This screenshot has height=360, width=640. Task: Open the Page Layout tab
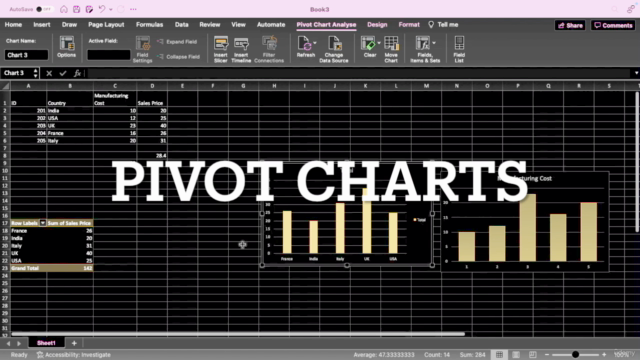[106, 24]
